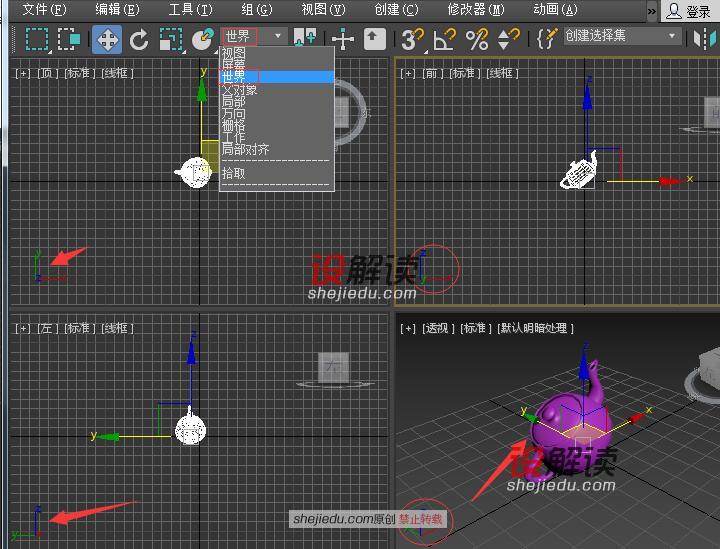Click the Mirror tool icon
This screenshot has width=720, height=549.
[705, 39]
